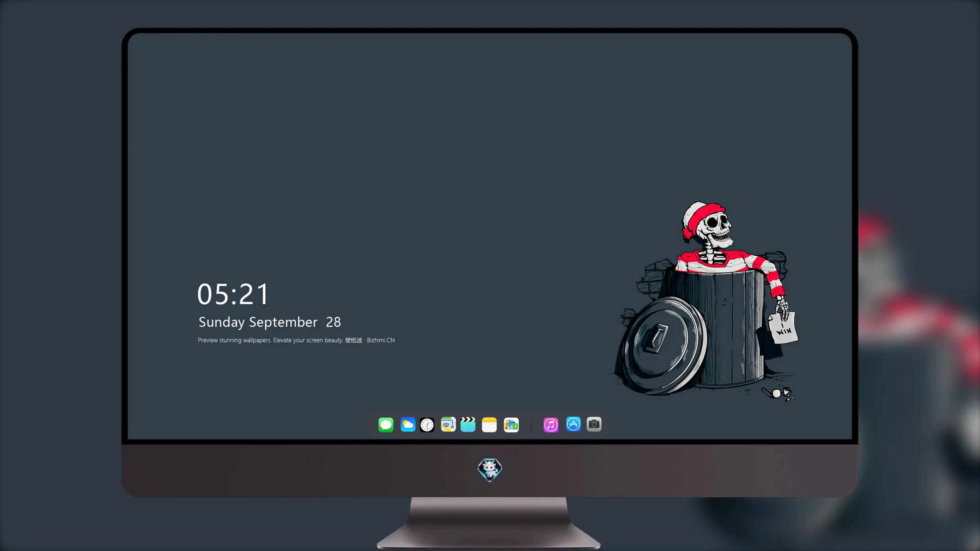Viewport: 980px width, 551px height.
Task: Open the Weather app in the dock
Action: coord(408,424)
